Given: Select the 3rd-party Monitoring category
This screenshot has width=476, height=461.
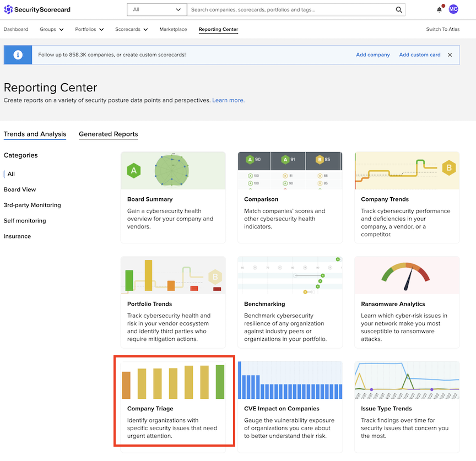Looking at the screenshot, I should pyautogui.click(x=32, y=205).
